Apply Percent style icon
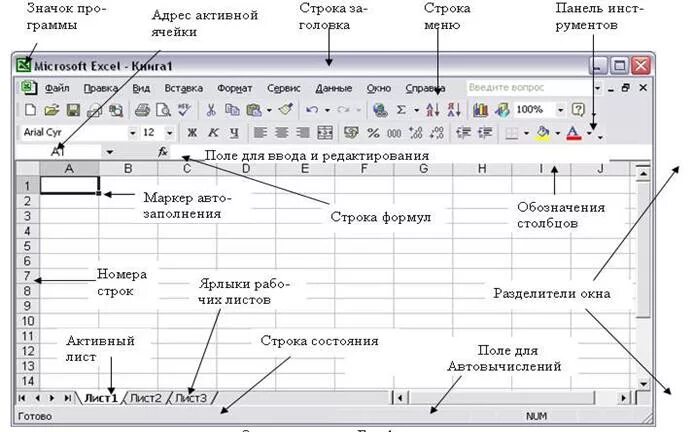 (374, 133)
